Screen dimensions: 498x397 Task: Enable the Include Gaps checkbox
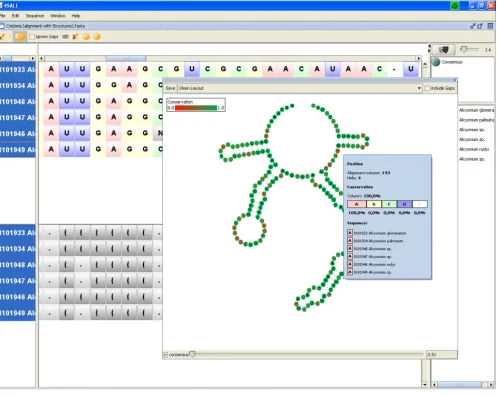[427, 88]
